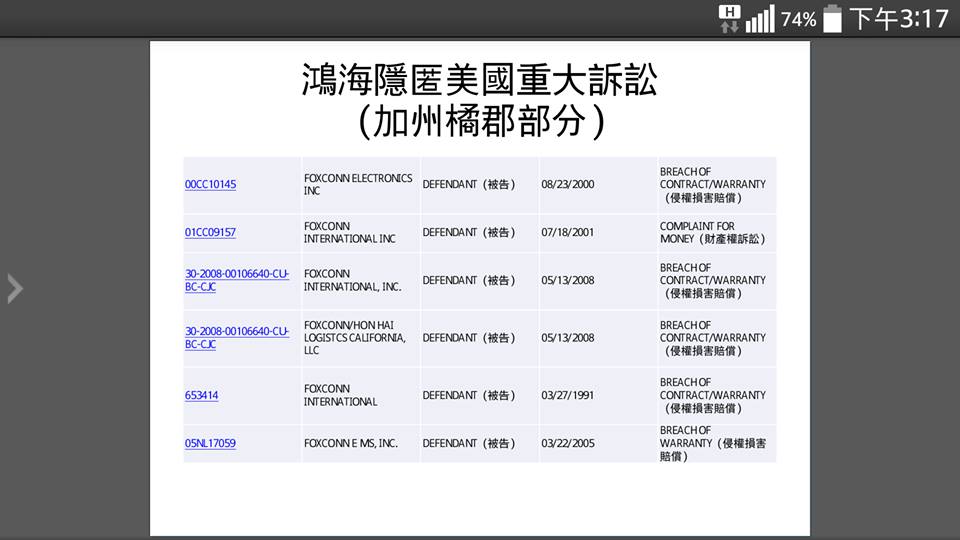This screenshot has width=960, height=540.
Task: Open case link 05NL17059
Action: (x=211, y=443)
